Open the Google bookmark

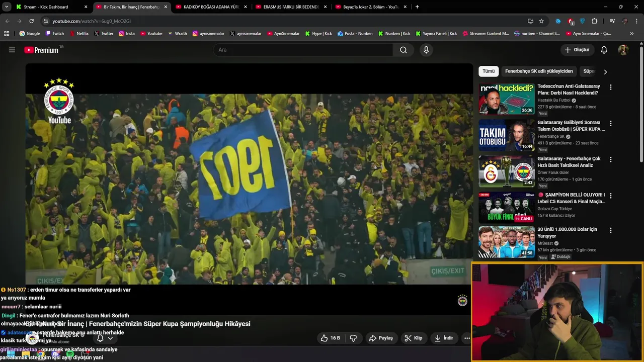30,34
